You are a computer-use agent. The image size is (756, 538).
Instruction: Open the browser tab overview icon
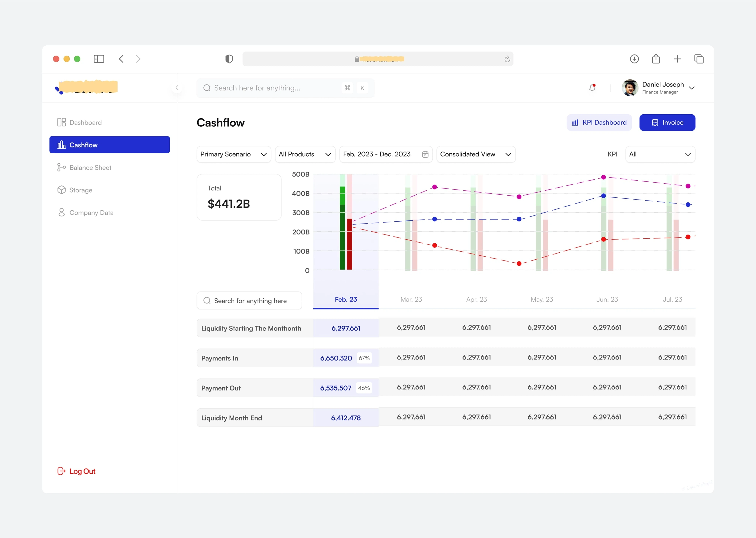699,59
